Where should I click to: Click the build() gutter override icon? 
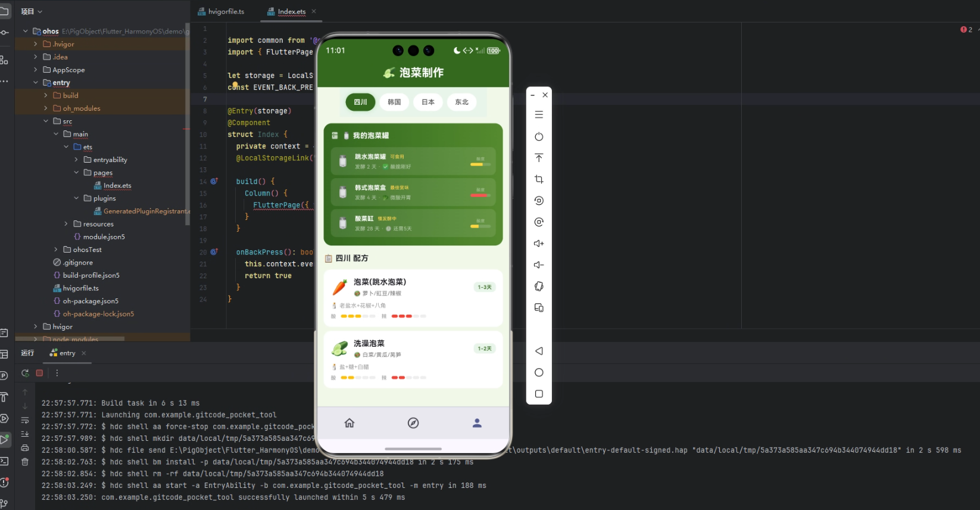click(x=214, y=181)
